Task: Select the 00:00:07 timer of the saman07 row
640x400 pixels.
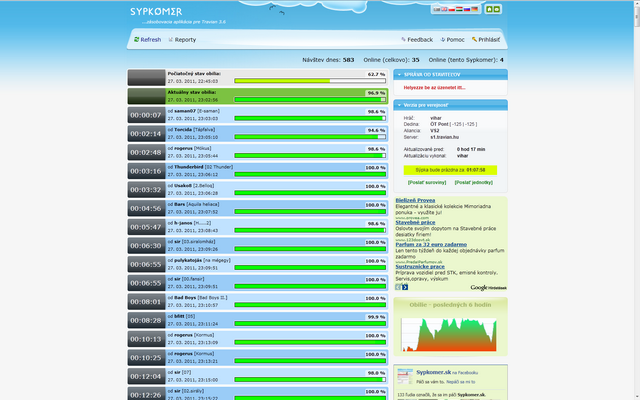Action: click(x=146, y=115)
